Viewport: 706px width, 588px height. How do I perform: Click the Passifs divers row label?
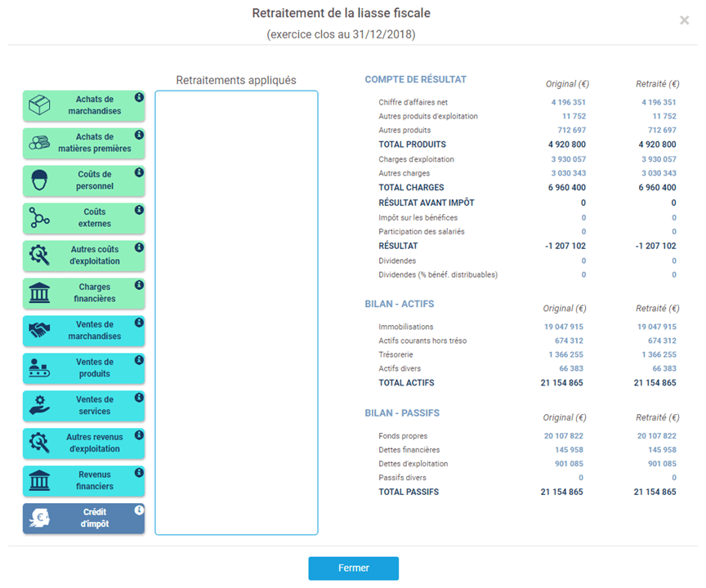[402, 478]
